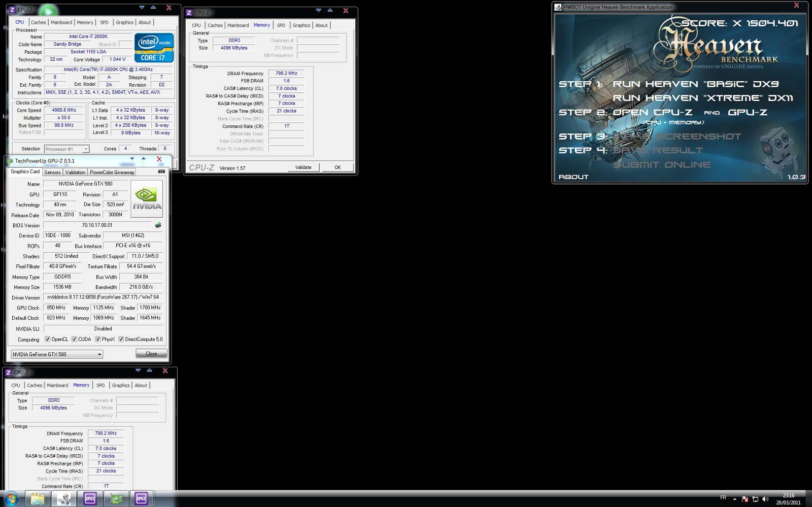The image size is (812, 507).
Task: Toggle the OpenCL checkbox in GPU-Z
Action: click(48, 339)
